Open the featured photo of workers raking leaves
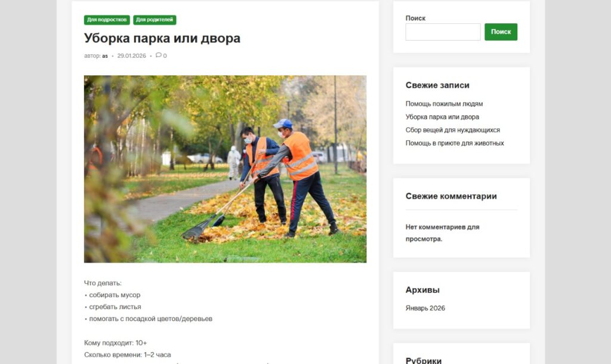Screen dimensions: 611x364 pyautogui.click(x=225, y=169)
